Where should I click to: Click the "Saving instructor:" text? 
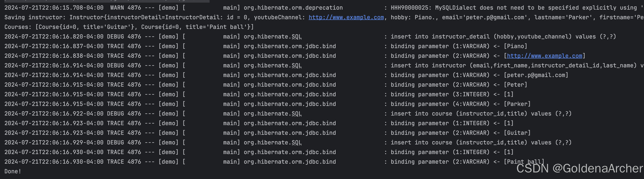pos(35,17)
